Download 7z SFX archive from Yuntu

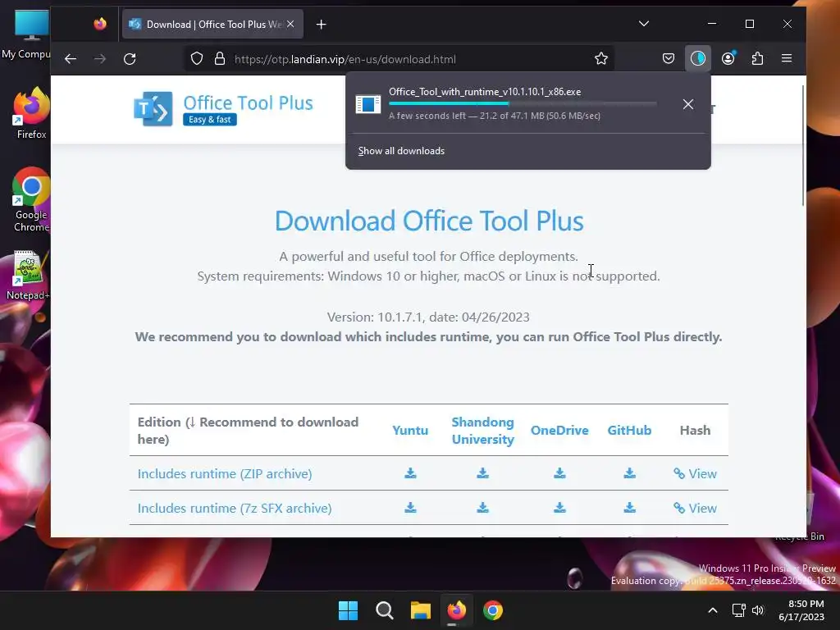tap(410, 507)
